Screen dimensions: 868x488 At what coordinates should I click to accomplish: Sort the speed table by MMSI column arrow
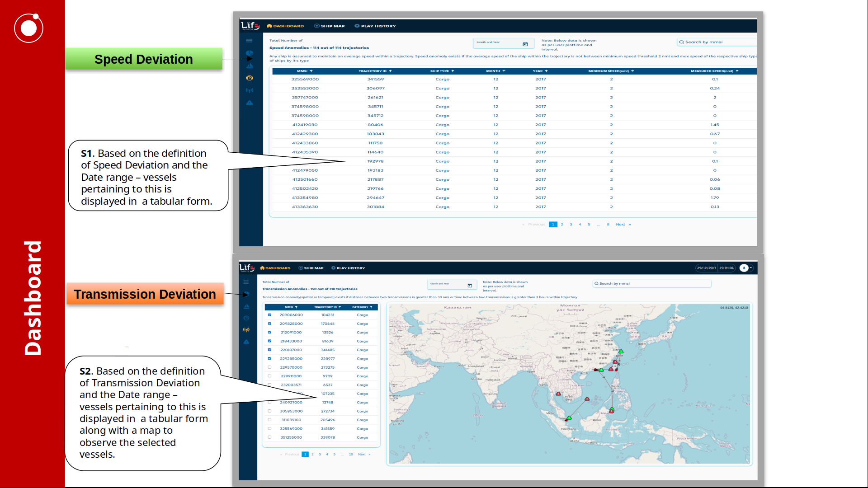tap(311, 71)
